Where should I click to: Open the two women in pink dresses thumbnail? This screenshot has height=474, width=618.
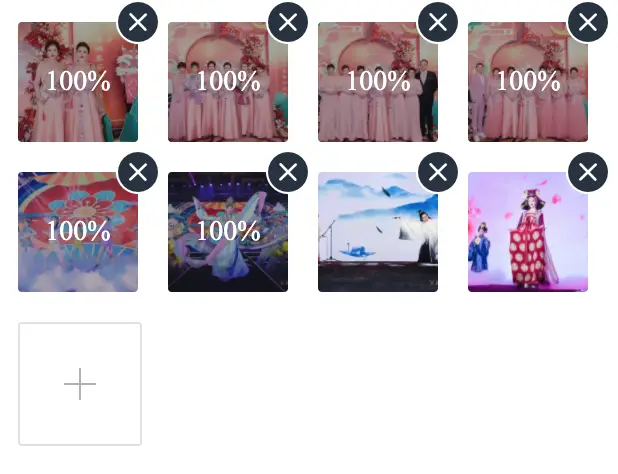(x=78, y=82)
